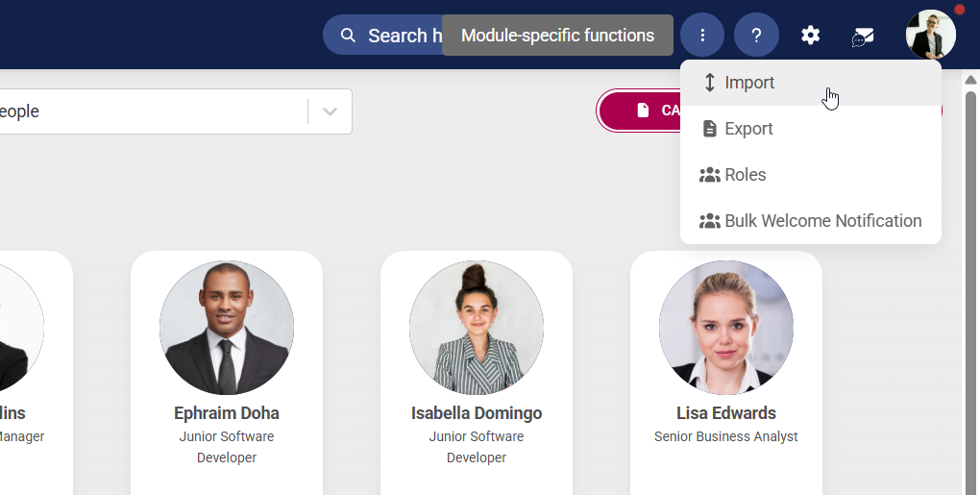The image size is (980, 495).
Task: Expand the people filter dropdown chevron
Action: [330, 111]
